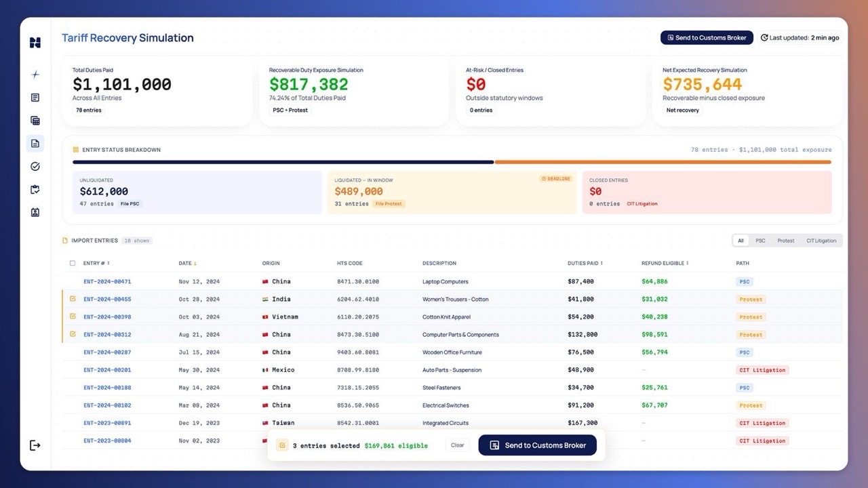Click the File Protest badge

tap(389, 203)
